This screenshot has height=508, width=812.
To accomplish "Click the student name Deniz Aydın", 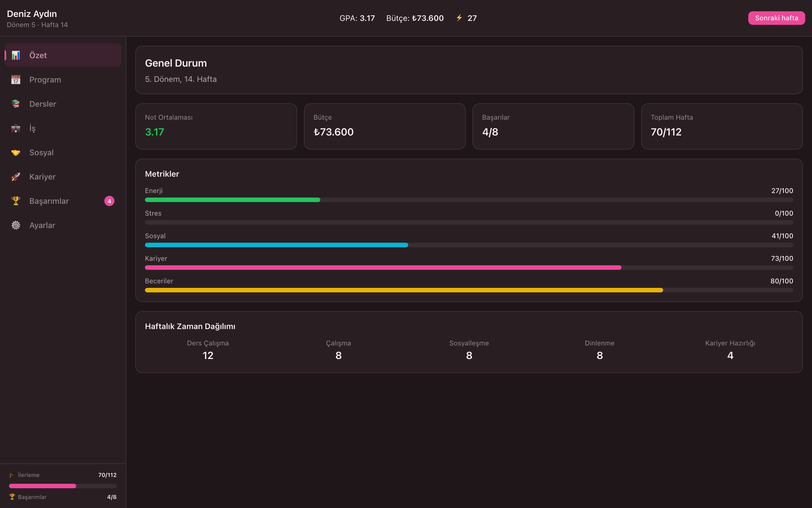I will coord(32,14).
